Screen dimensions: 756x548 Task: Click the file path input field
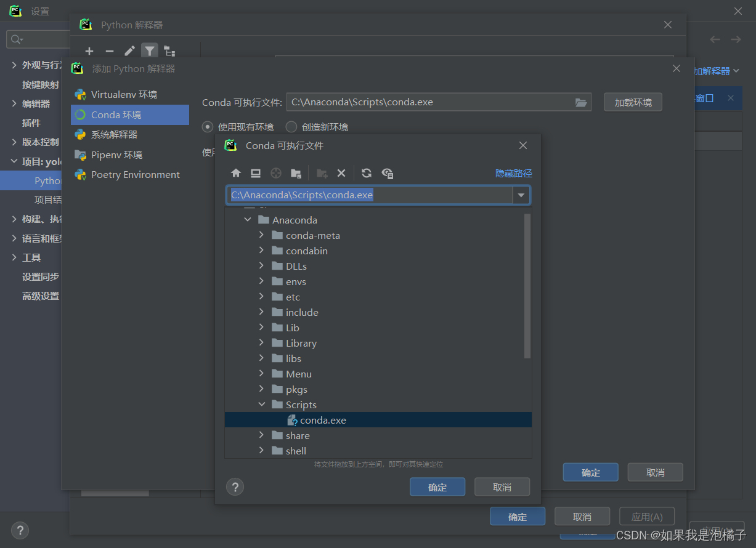(370, 195)
